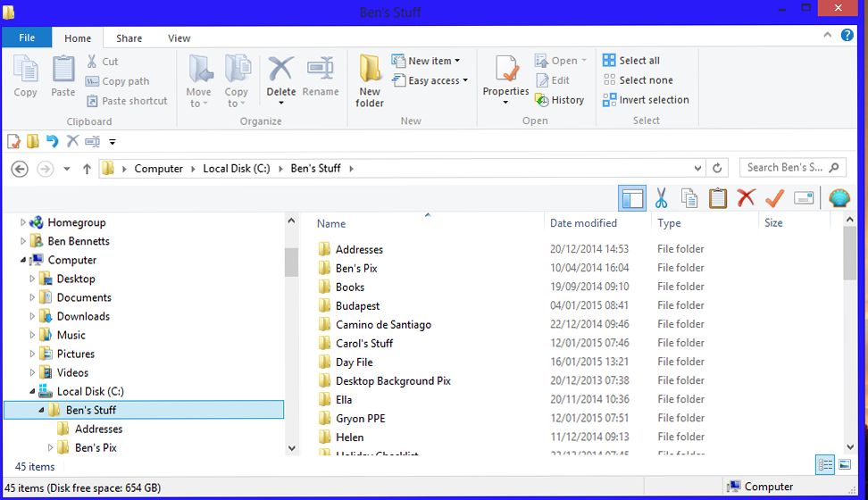Open the File menu
The height and width of the screenshot is (500, 868).
click(x=27, y=38)
